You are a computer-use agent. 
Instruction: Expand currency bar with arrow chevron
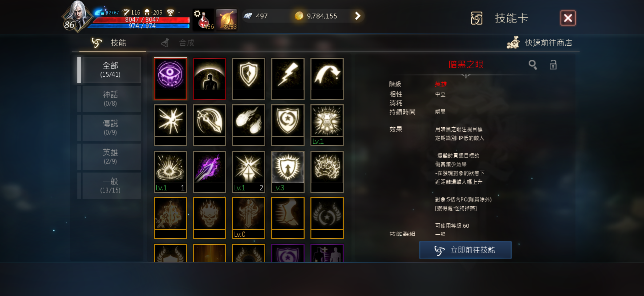click(358, 16)
